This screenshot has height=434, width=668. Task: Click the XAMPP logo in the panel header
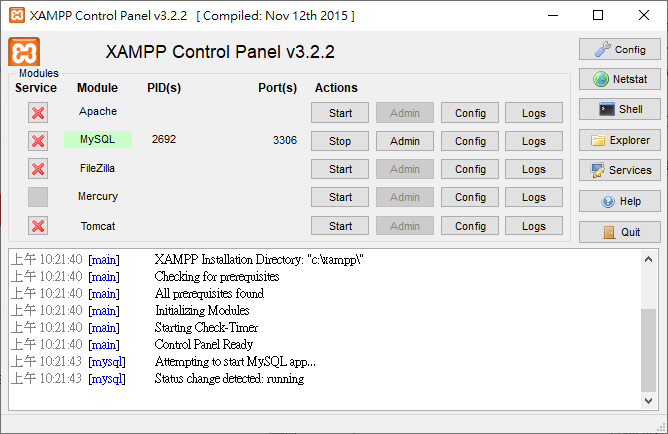click(24, 52)
